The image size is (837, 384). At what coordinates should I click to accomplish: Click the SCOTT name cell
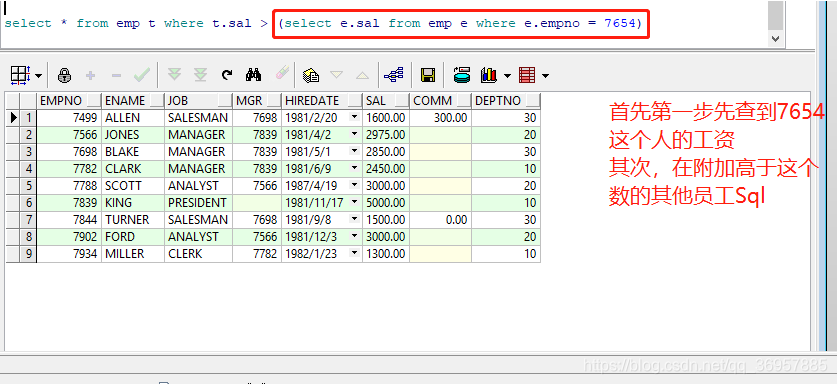(133, 186)
